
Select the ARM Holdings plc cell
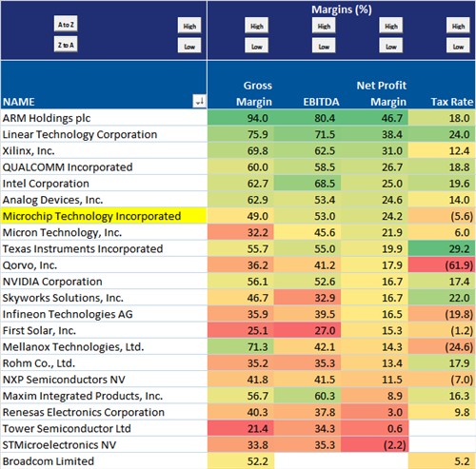(x=104, y=118)
